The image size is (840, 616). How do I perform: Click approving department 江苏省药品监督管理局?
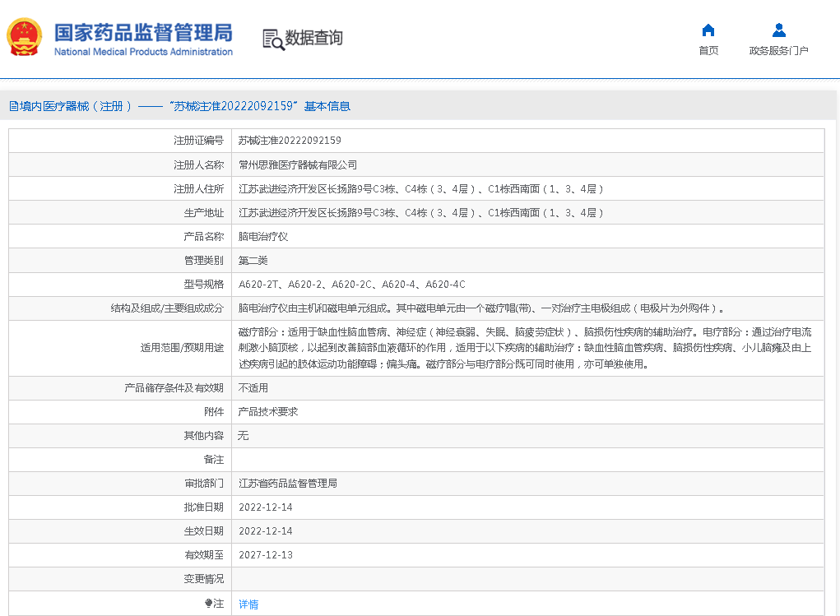(x=288, y=484)
